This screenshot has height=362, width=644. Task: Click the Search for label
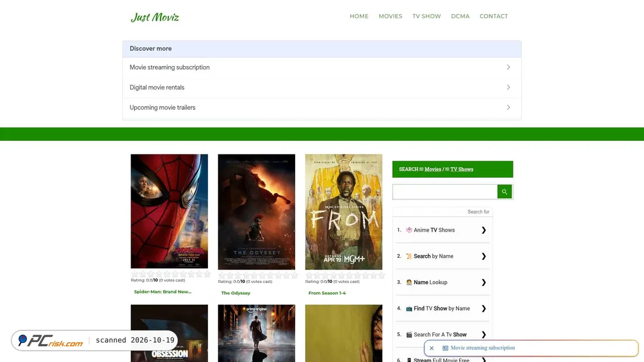tap(478, 212)
